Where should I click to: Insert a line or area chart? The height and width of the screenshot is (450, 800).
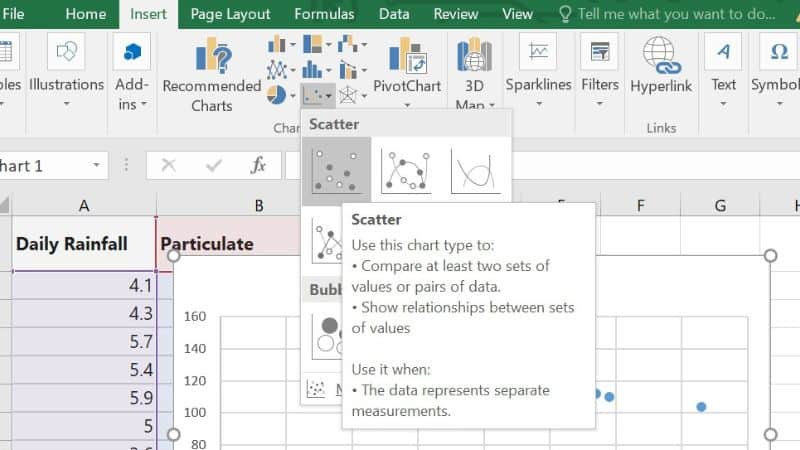click(x=277, y=69)
